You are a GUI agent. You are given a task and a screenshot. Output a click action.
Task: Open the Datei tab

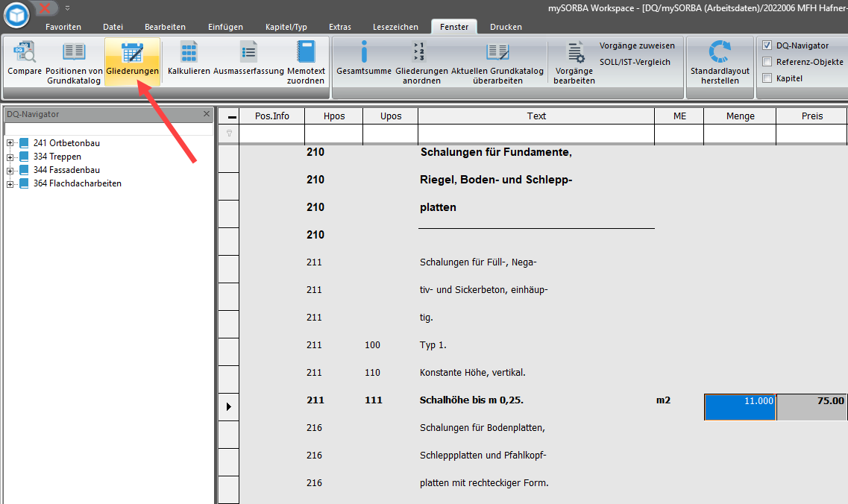[x=113, y=27]
